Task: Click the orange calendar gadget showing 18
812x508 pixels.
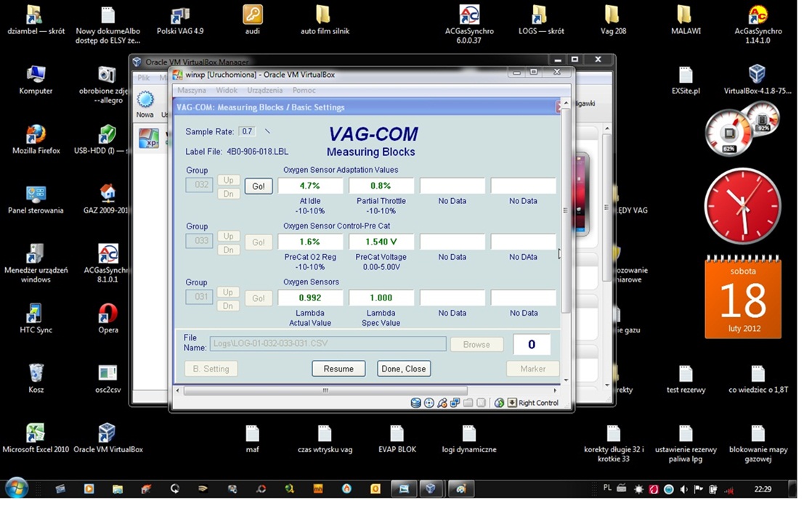Action: coord(743,297)
